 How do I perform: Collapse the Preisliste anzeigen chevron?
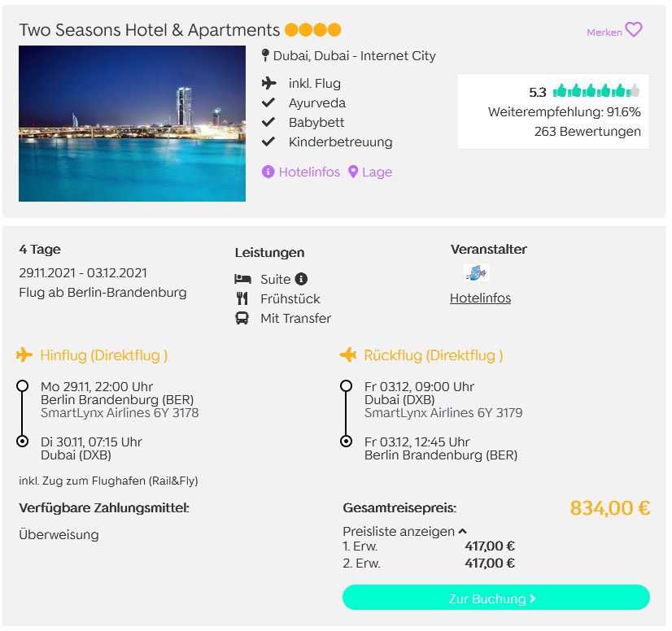462,532
